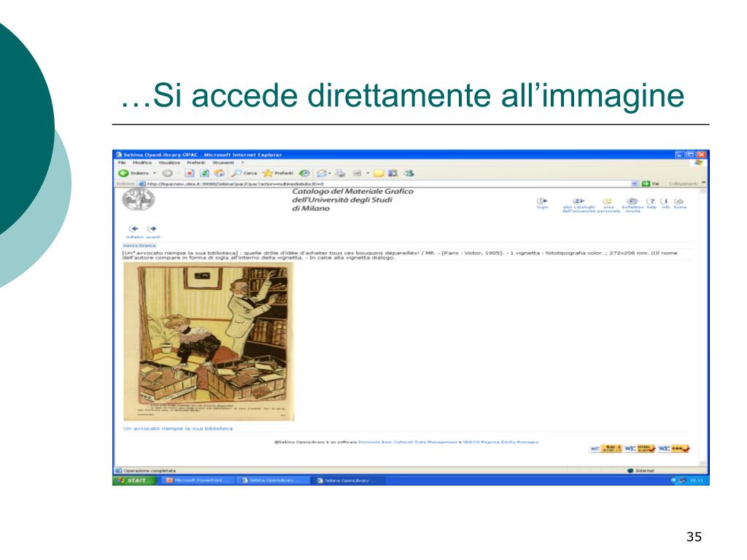
Task: Click the browser Forward toolbar arrow
Action: pos(167,174)
